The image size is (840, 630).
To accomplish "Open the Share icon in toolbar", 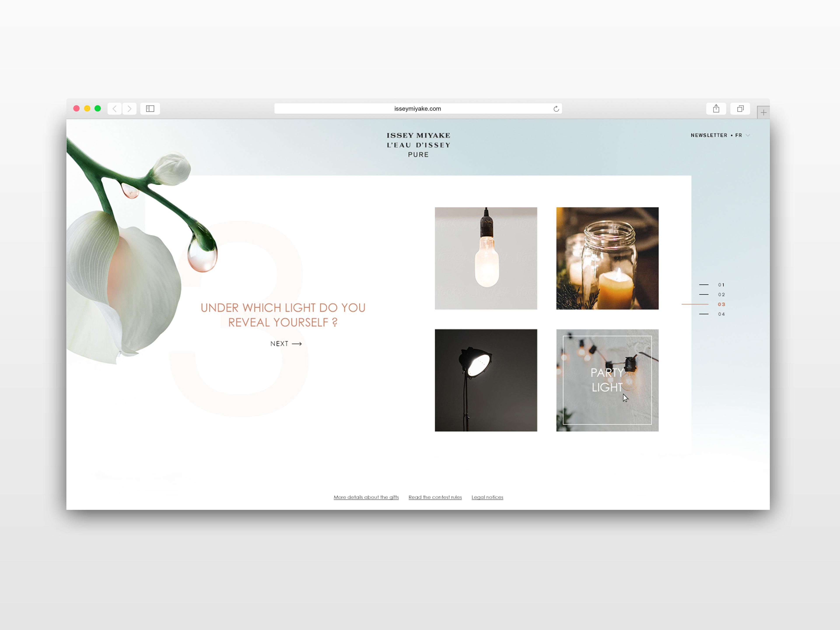I will point(716,108).
